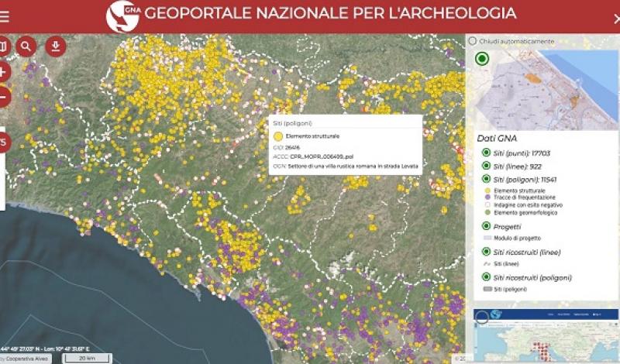The height and width of the screenshot is (364, 620).
Task: Click the popup title Siti (poligoni)
Action: pos(293,123)
